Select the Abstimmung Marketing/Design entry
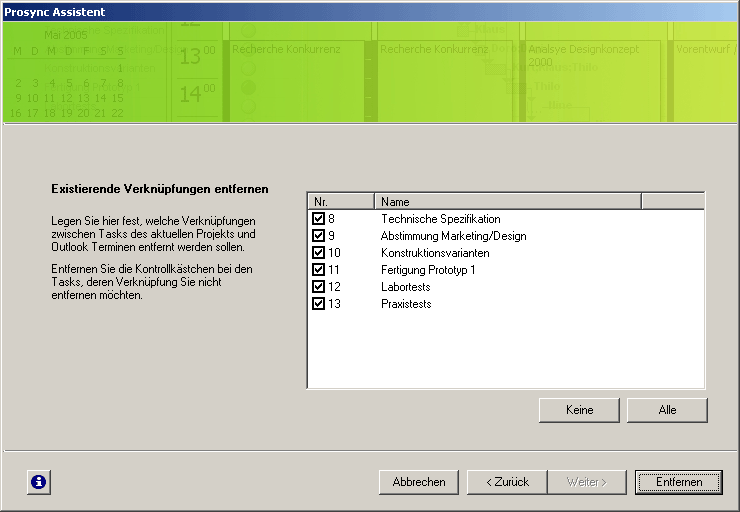 (453, 236)
